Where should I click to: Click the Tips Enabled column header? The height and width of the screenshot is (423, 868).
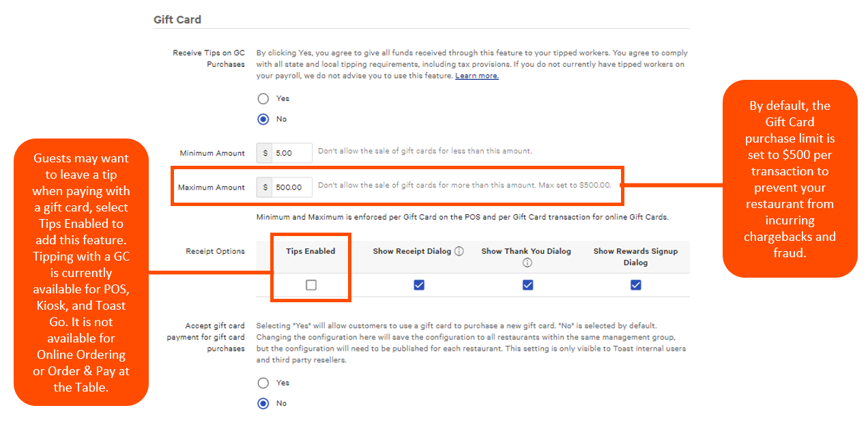pos(310,251)
